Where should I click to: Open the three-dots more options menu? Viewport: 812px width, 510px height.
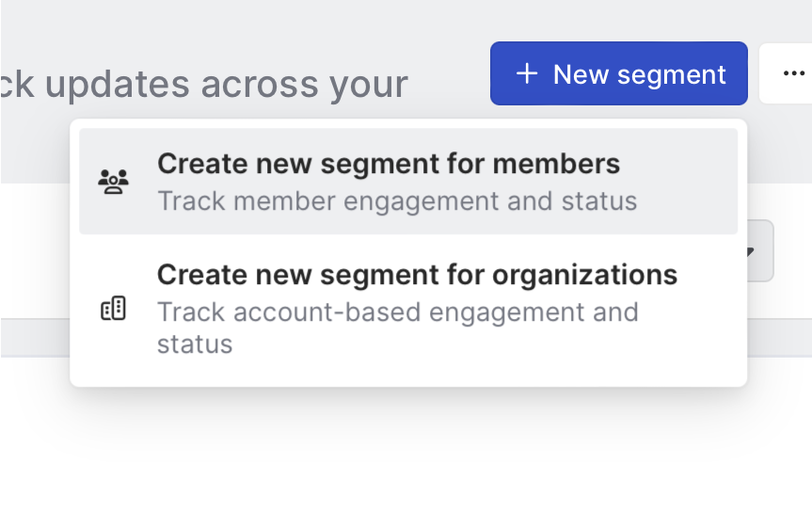click(x=793, y=73)
